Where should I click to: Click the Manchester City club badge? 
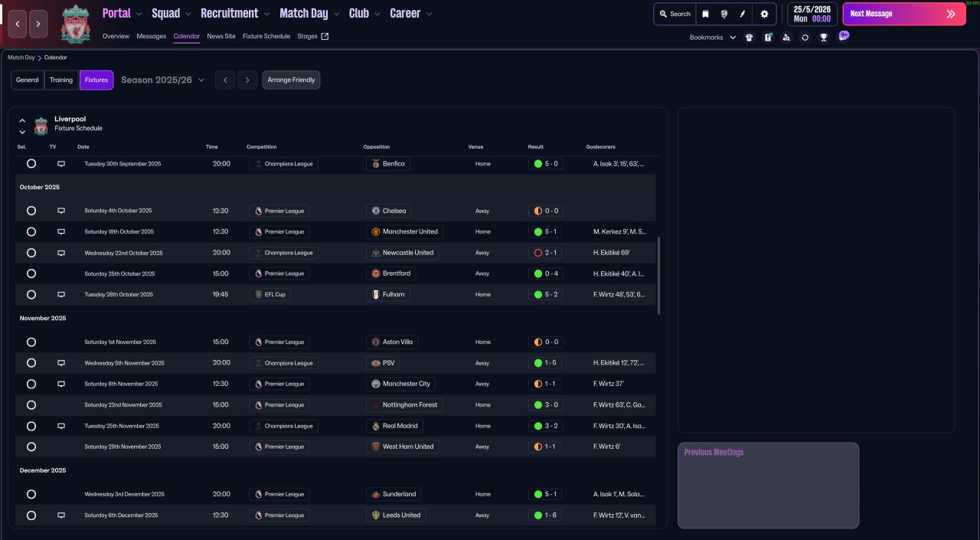[375, 384]
